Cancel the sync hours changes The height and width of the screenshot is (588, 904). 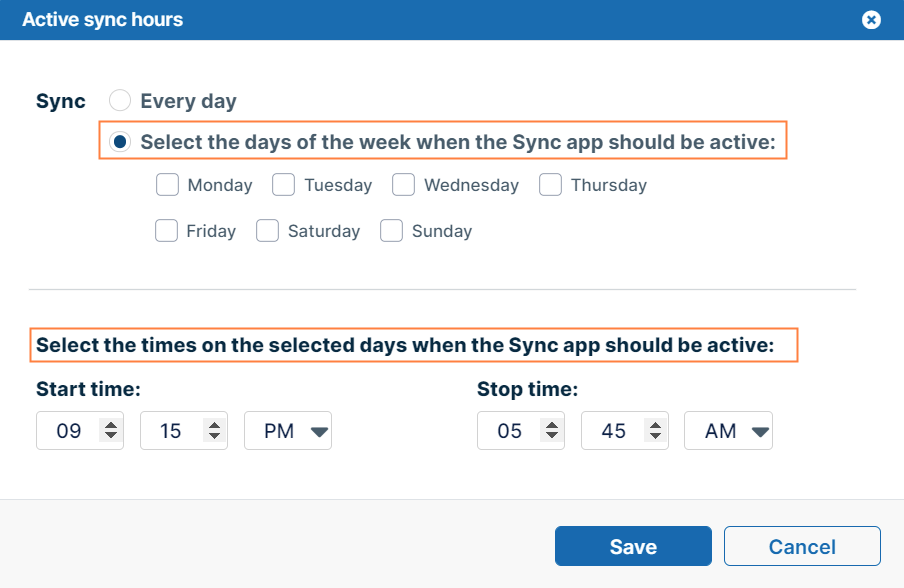click(x=802, y=546)
